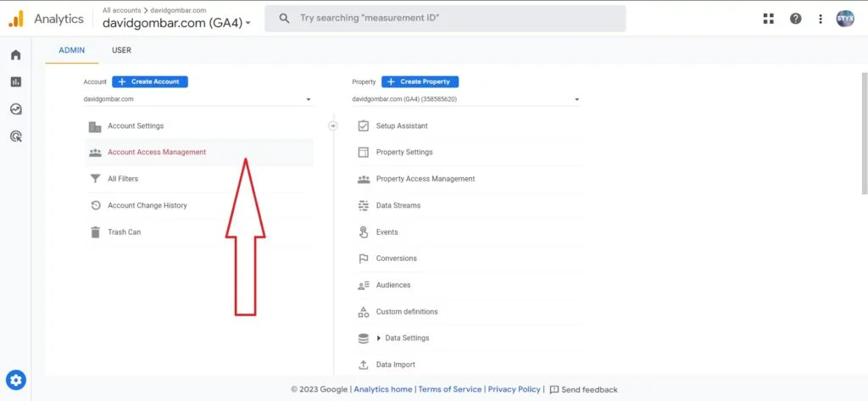The height and width of the screenshot is (401, 868).
Task: Open the Explore icon in sidebar
Action: tap(15, 109)
